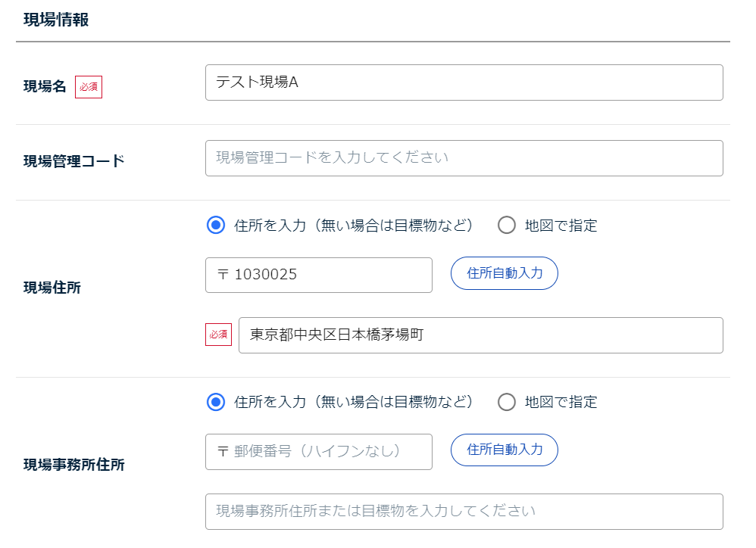
Task: Select 住所を入力 radio for 現場住所
Action: pos(216,225)
